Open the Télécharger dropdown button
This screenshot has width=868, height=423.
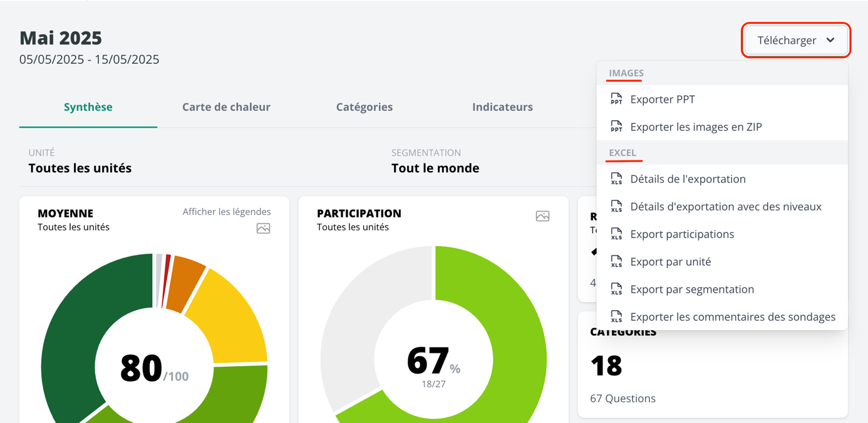point(795,40)
